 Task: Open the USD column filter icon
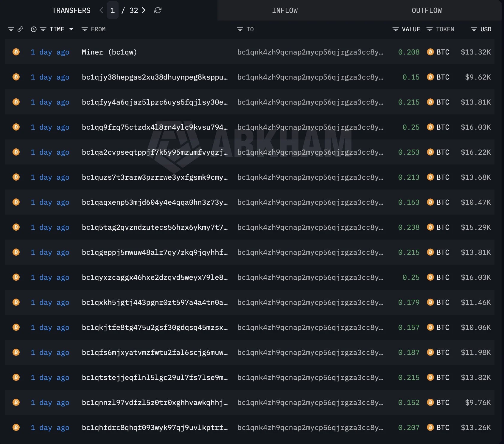coord(474,29)
